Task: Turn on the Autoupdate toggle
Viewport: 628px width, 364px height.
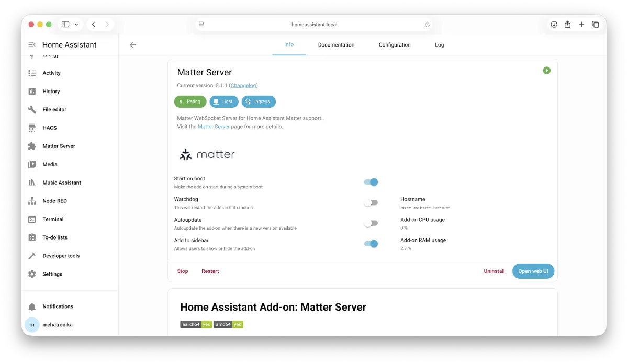Action: (371, 223)
